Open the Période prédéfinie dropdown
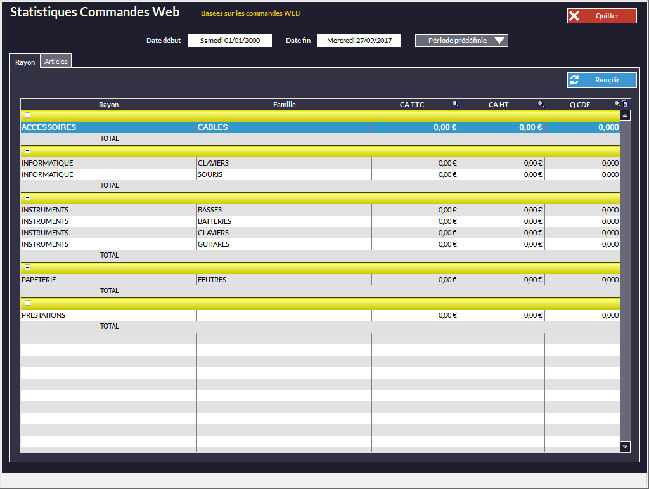The width and height of the screenshot is (649, 489). pyautogui.click(x=467, y=41)
